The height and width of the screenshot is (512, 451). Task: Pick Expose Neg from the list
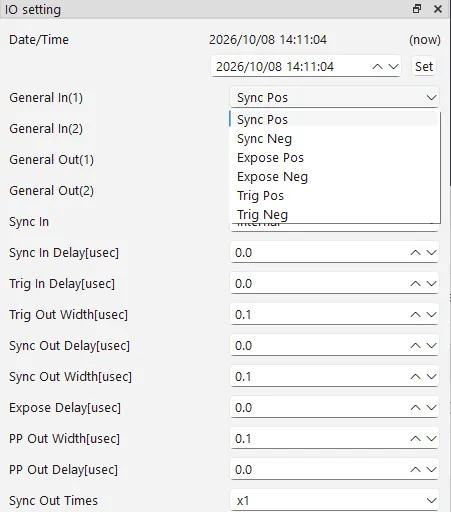[334, 177]
